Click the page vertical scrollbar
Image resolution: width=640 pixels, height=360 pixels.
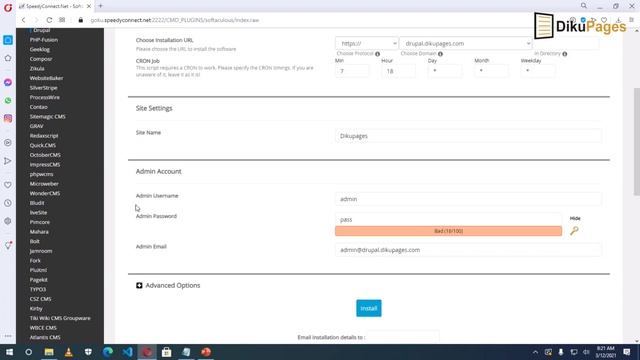pyautogui.click(x=636, y=142)
